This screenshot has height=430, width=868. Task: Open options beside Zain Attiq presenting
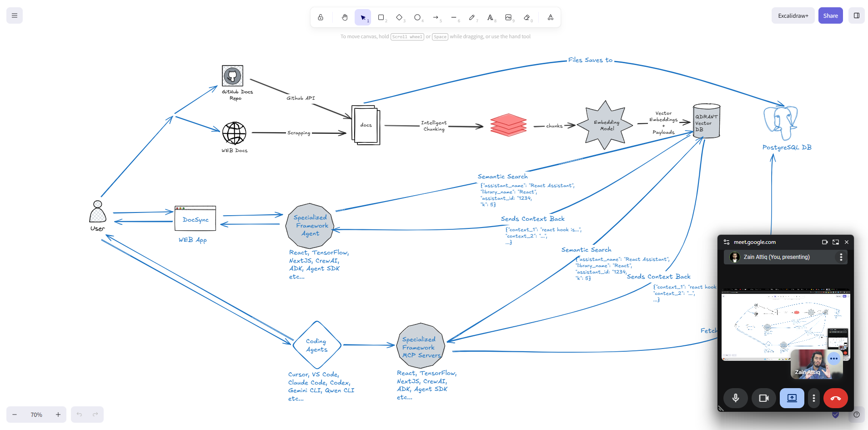click(841, 257)
